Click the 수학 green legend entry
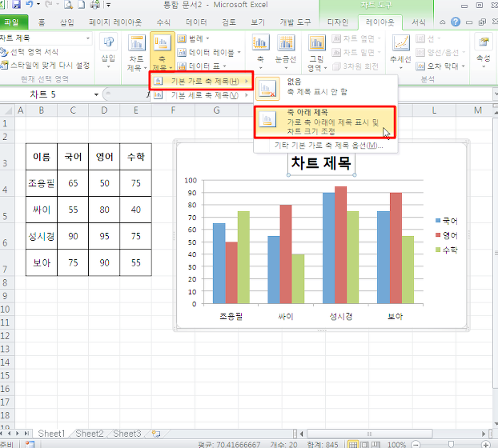The width and height of the screenshot is (498, 448). pyautogui.click(x=447, y=250)
